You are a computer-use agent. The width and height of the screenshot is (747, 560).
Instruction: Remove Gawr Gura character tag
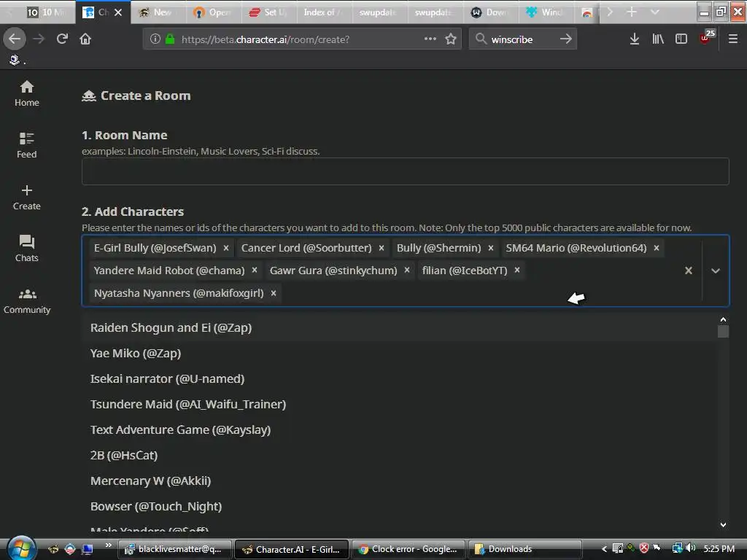pyautogui.click(x=407, y=271)
